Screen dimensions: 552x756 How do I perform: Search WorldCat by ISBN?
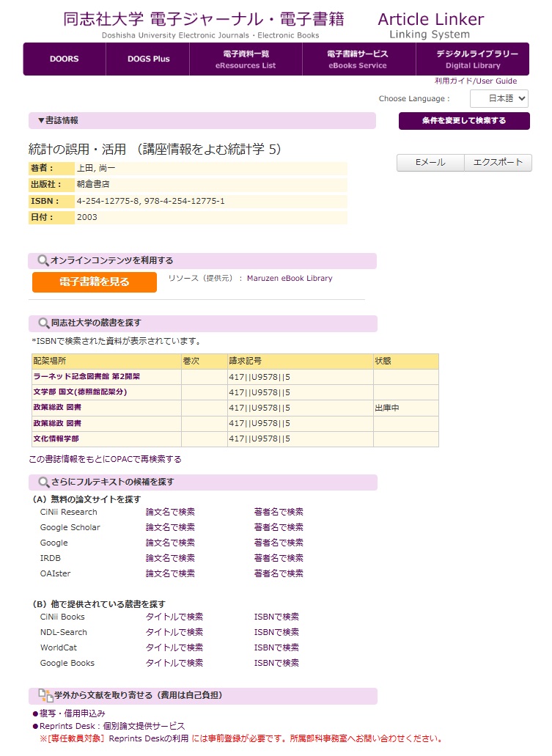[276, 647]
